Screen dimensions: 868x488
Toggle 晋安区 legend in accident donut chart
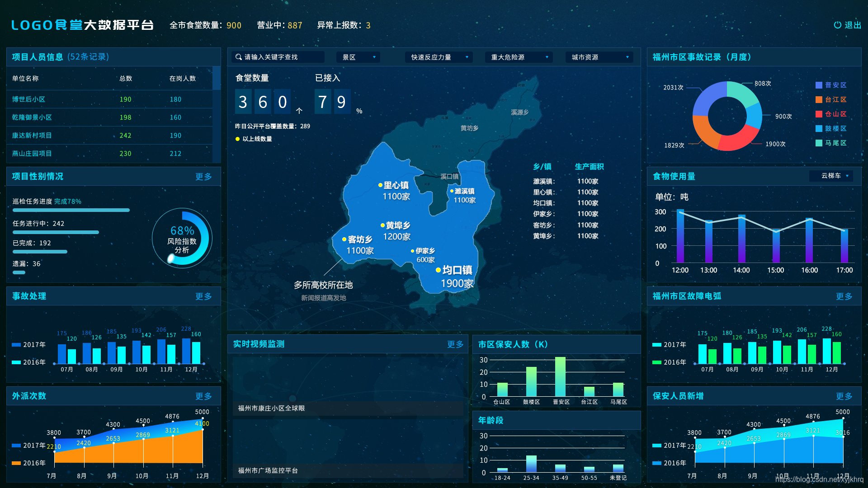(x=831, y=85)
